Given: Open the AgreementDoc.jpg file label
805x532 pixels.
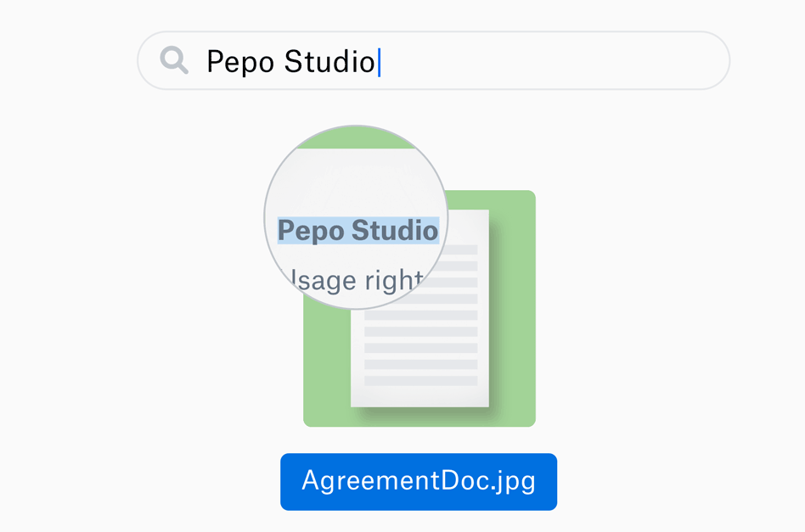Looking at the screenshot, I should pos(419,482).
